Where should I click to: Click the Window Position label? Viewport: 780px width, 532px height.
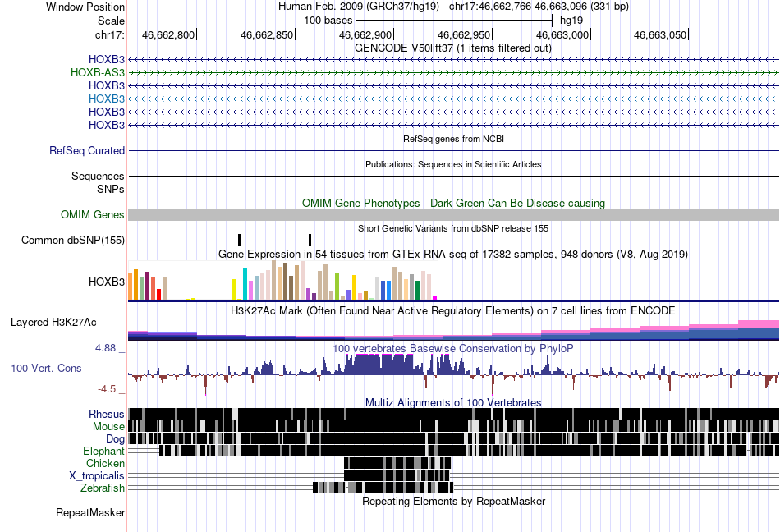[85, 7]
